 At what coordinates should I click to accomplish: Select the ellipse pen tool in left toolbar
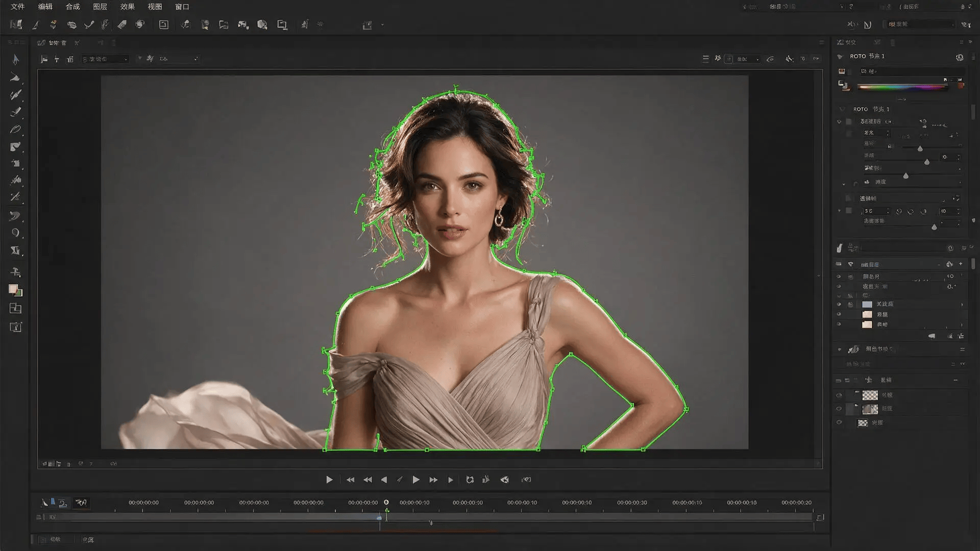(x=15, y=129)
